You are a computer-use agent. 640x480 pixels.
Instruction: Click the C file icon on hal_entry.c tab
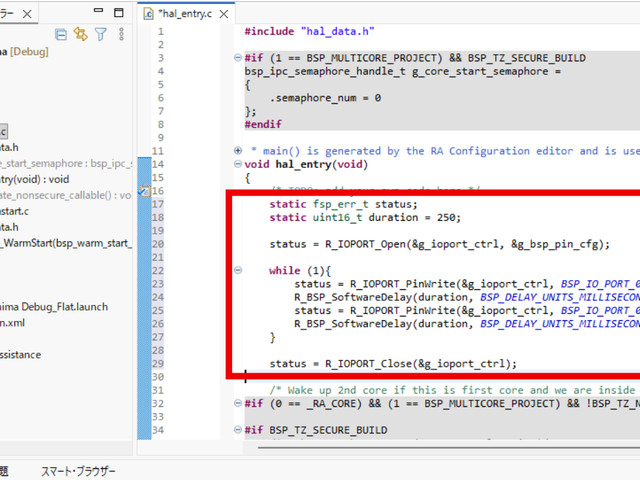(x=148, y=14)
